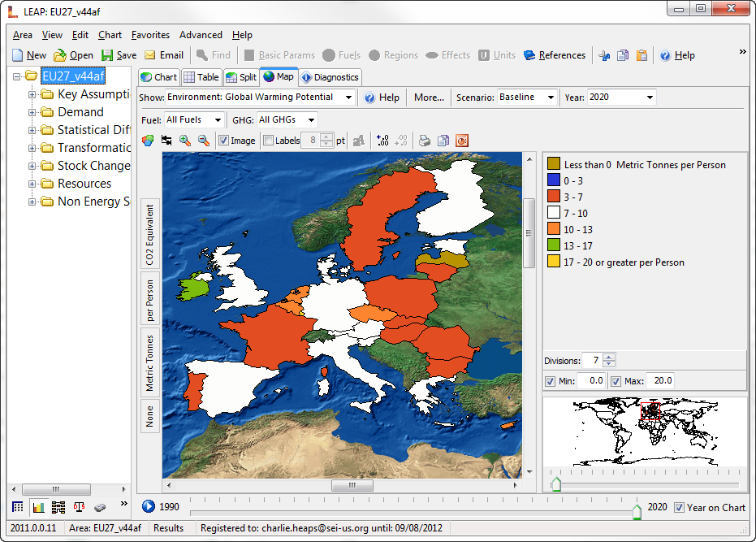The width and height of the screenshot is (756, 542).
Task: Click the Save toolbar icon
Action: click(108, 55)
